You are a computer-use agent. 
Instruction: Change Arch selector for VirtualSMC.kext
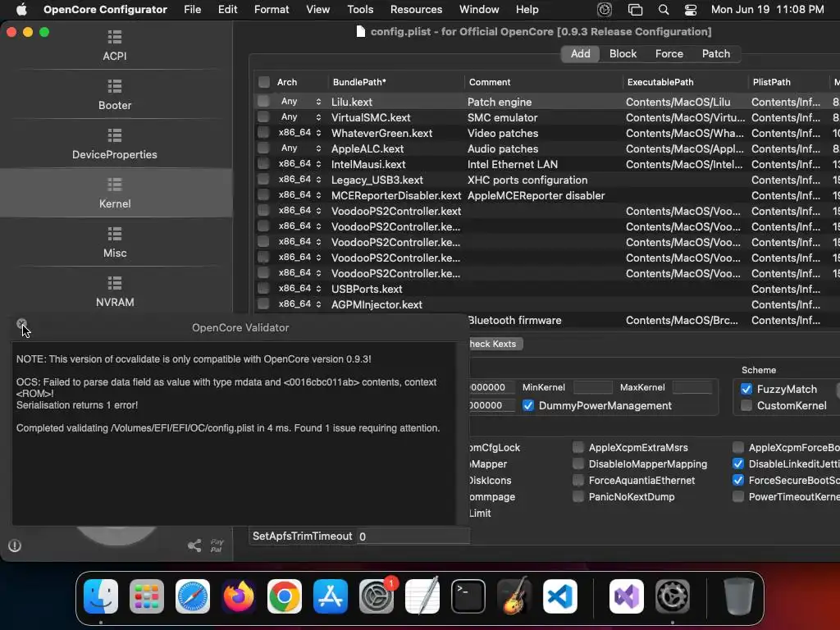click(x=299, y=116)
